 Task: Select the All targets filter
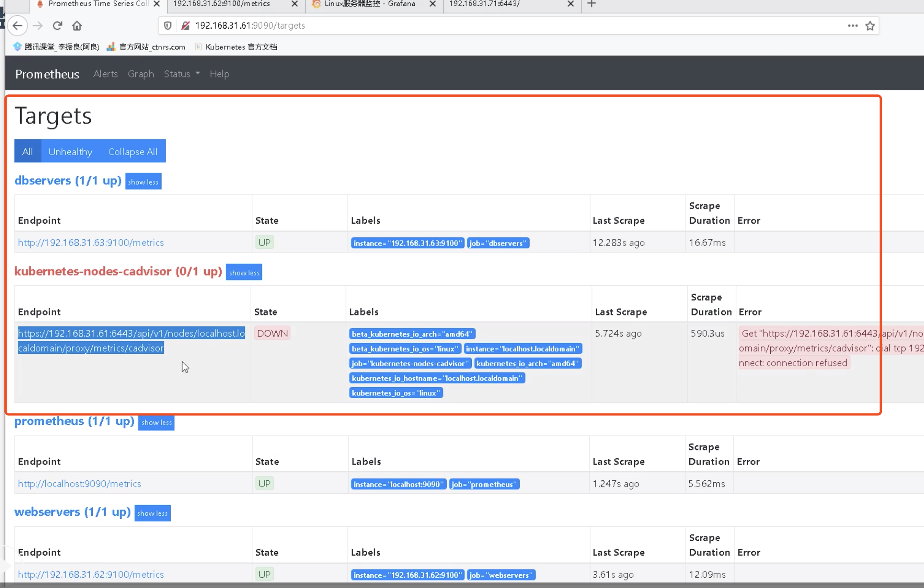point(28,151)
